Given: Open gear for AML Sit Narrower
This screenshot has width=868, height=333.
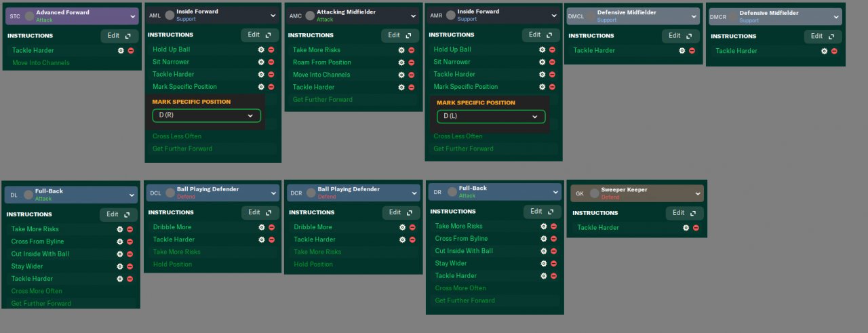Looking at the screenshot, I should pyautogui.click(x=261, y=62).
